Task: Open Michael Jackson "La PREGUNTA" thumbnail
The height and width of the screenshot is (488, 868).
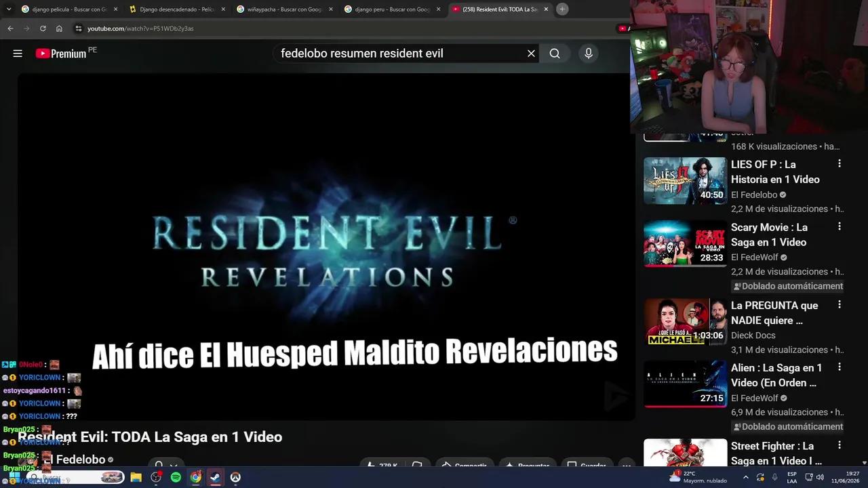Action: pyautogui.click(x=685, y=322)
